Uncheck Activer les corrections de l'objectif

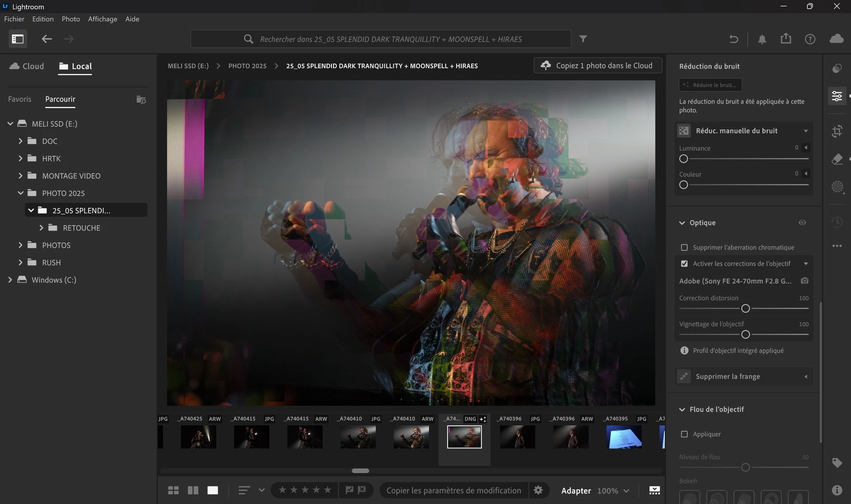[684, 263]
